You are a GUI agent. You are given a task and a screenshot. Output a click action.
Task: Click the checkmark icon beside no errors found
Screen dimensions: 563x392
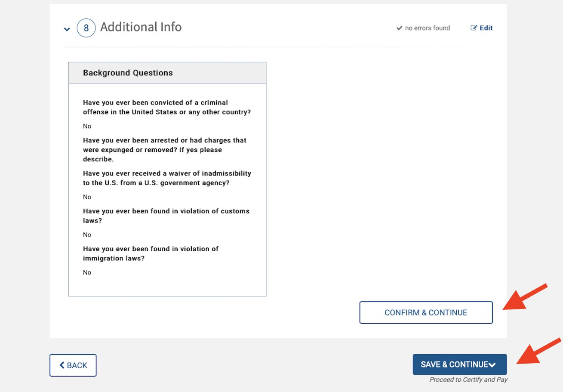(x=399, y=28)
